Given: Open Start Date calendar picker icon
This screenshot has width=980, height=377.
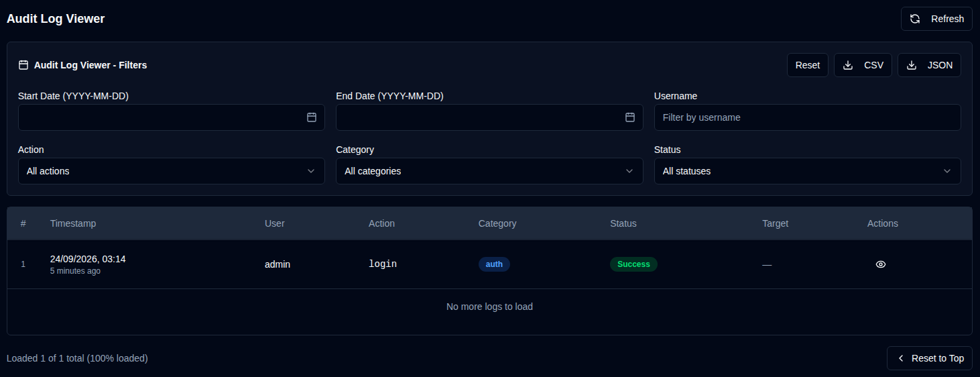Looking at the screenshot, I should pos(312,117).
